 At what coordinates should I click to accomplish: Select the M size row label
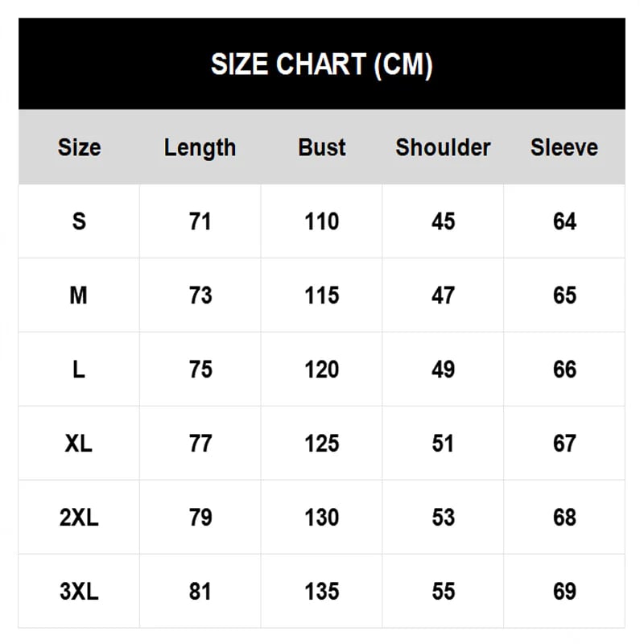coord(79,295)
